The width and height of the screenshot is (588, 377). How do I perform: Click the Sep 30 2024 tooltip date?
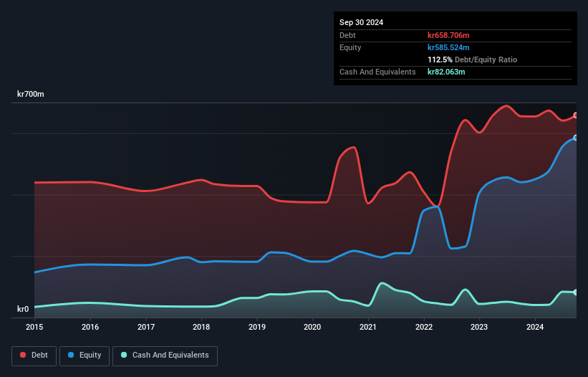pos(361,22)
